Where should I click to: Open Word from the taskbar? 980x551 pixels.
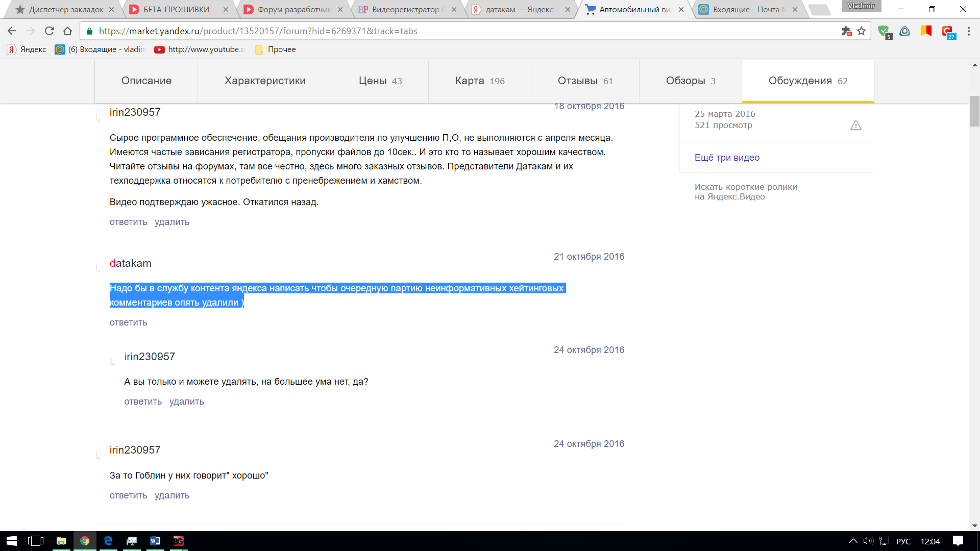click(155, 541)
